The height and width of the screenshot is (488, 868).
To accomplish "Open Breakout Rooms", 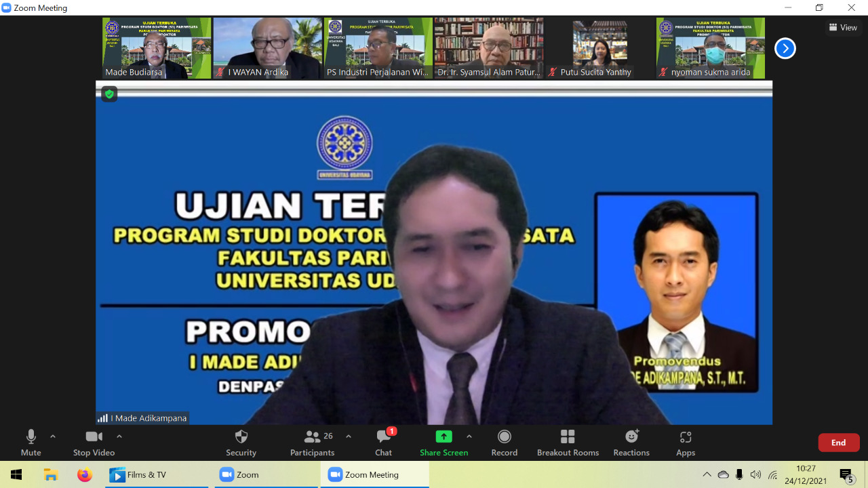I will (568, 443).
